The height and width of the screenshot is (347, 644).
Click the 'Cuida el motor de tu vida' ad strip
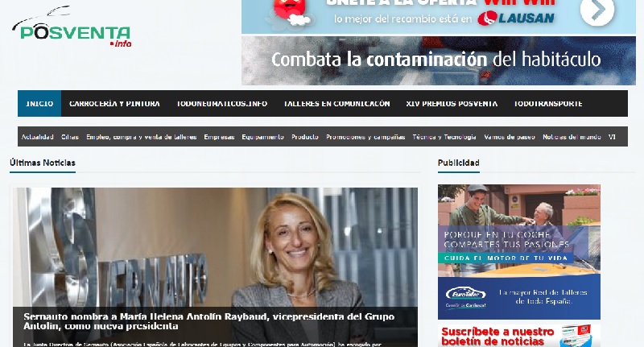click(x=506, y=258)
